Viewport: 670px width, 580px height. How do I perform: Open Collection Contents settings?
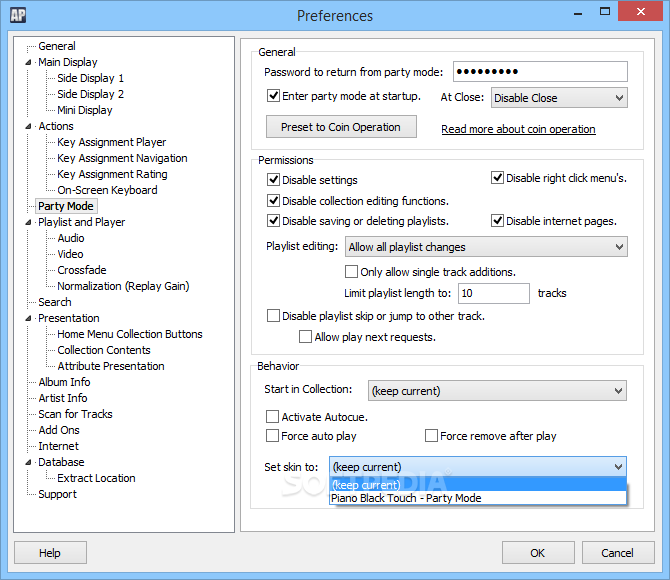(104, 350)
